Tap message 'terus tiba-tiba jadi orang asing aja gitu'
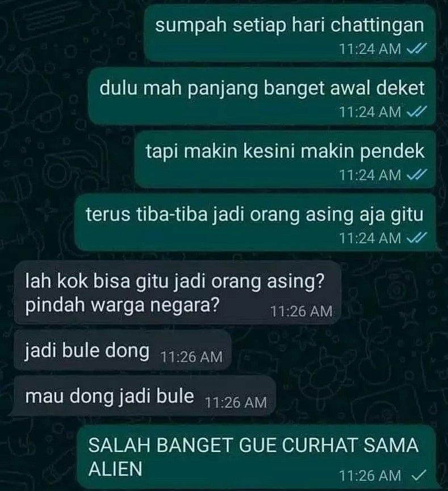Screen dimensions: 448x491 (x=255, y=223)
